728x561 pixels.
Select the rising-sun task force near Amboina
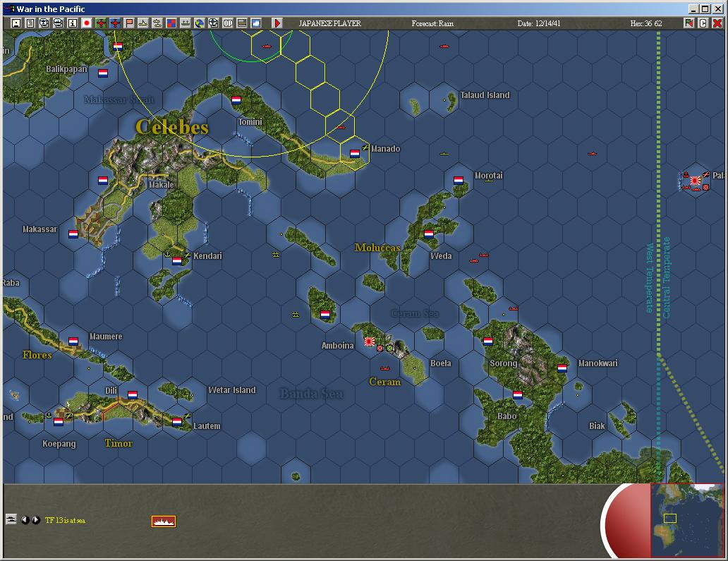pyautogui.click(x=369, y=341)
